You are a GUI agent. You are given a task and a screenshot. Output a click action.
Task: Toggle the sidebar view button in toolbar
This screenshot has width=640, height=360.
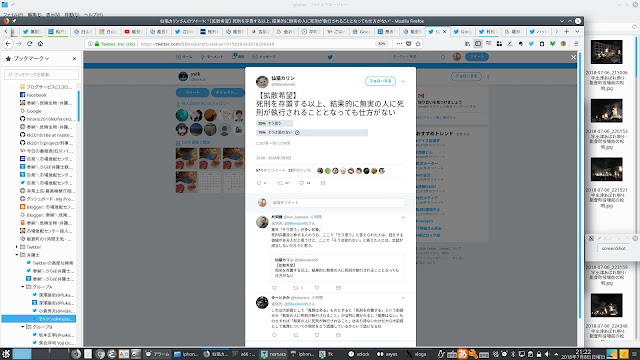(x=478, y=44)
